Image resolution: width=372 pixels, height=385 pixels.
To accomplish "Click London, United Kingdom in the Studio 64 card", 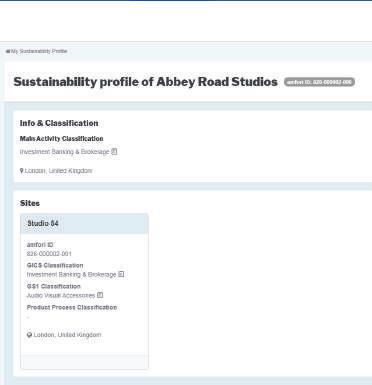I will (67, 335).
